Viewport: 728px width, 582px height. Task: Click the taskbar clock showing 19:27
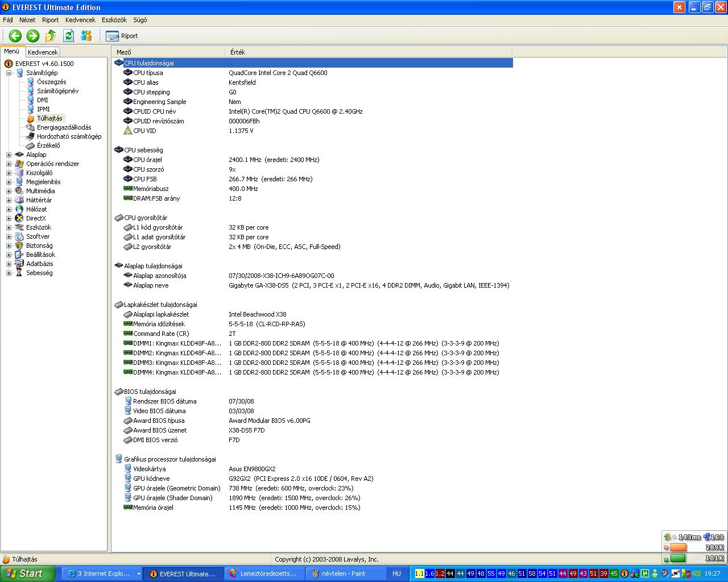tap(712, 573)
